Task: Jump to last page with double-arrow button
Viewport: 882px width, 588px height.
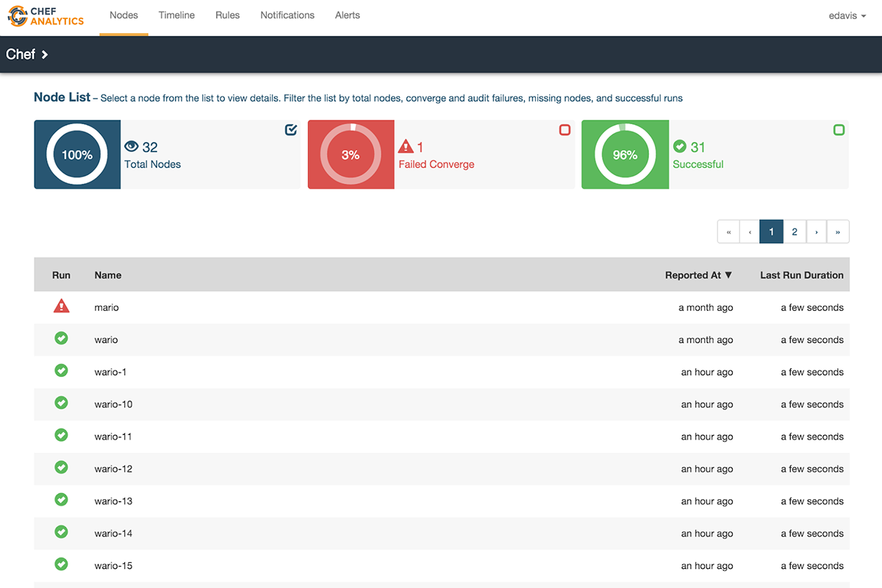Action: pos(838,232)
